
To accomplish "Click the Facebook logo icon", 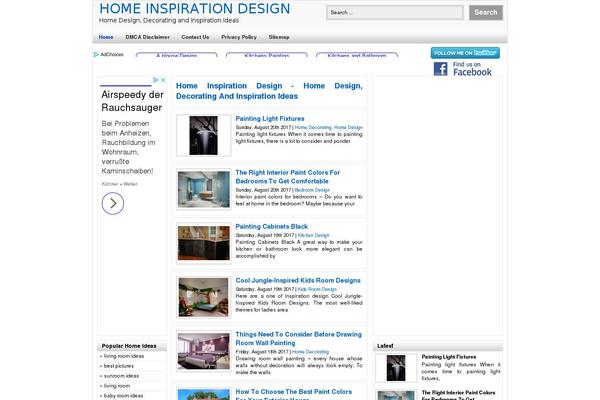I will (440, 69).
